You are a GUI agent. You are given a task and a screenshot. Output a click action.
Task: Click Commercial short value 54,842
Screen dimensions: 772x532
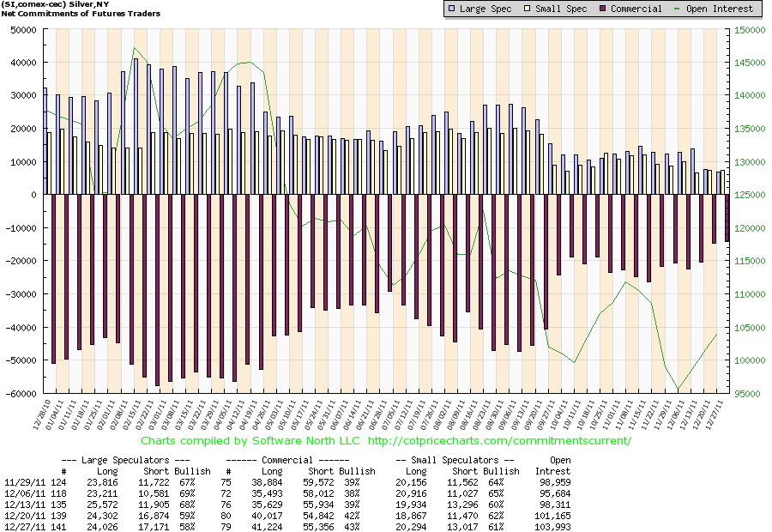coord(318,516)
